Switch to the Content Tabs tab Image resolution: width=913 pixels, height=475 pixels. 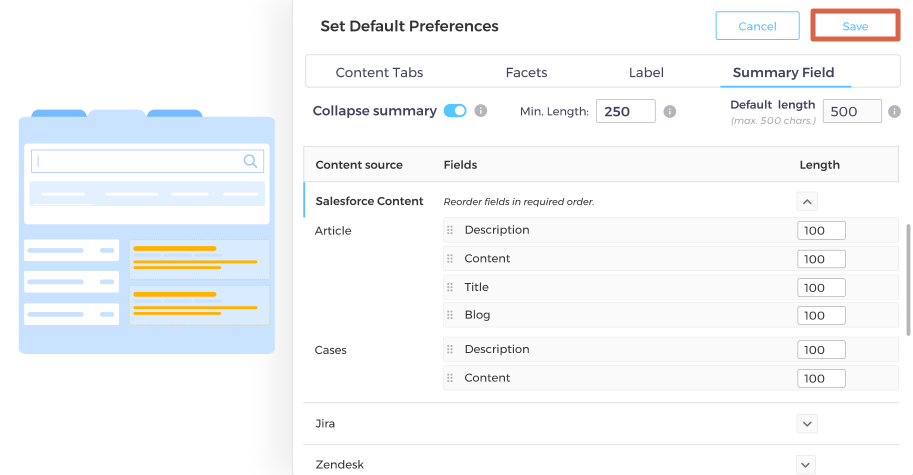click(379, 72)
